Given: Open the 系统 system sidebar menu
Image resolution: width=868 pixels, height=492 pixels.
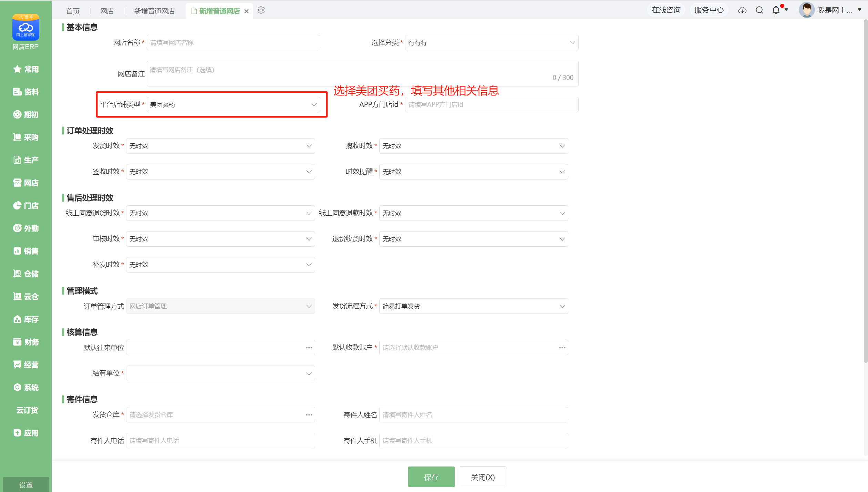Looking at the screenshot, I should (x=26, y=388).
